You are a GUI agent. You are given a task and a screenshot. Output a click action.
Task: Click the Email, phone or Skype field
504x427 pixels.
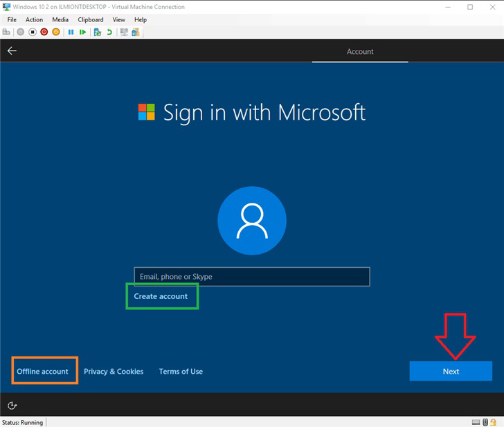click(252, 277)
